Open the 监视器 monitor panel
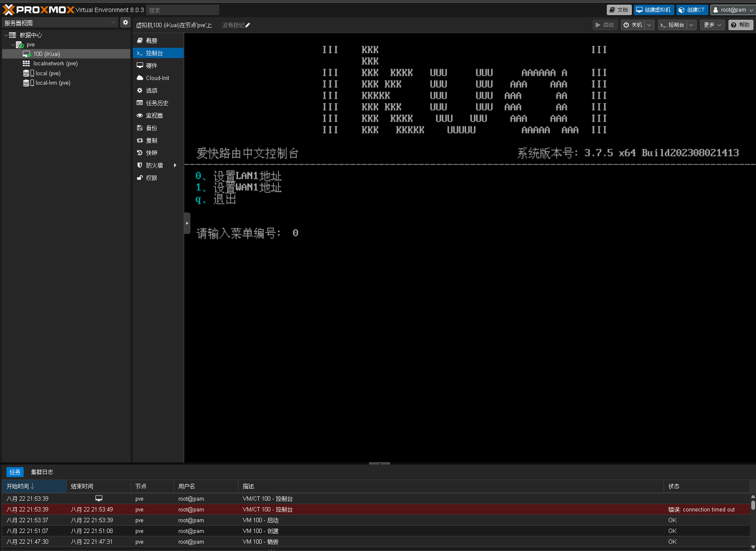The image size is (756, 551). [154, 115]
